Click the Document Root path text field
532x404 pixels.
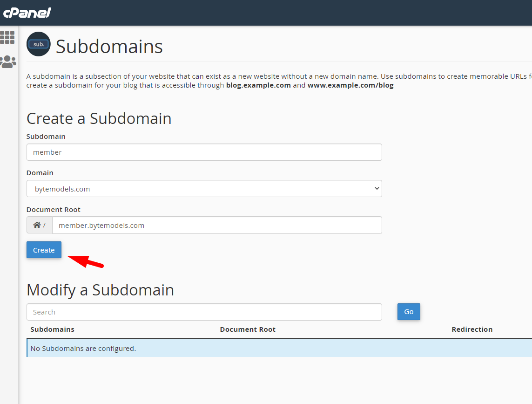tap(216, 225)
